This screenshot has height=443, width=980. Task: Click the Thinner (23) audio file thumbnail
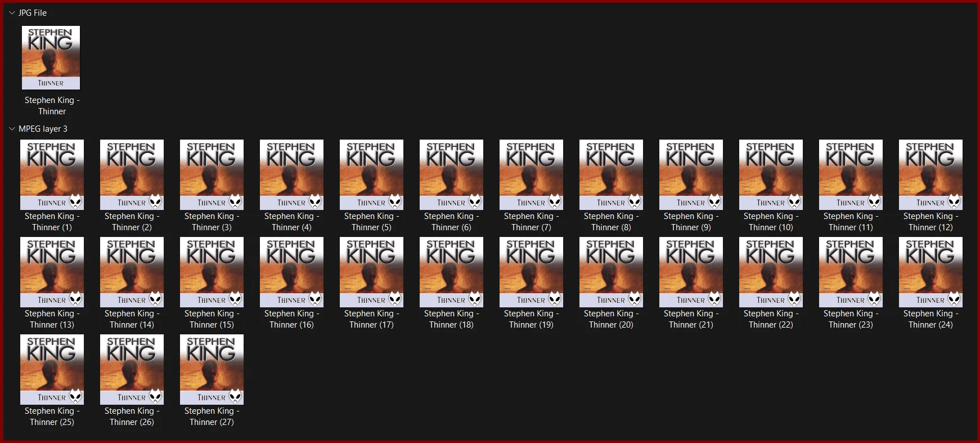(851, 272)
